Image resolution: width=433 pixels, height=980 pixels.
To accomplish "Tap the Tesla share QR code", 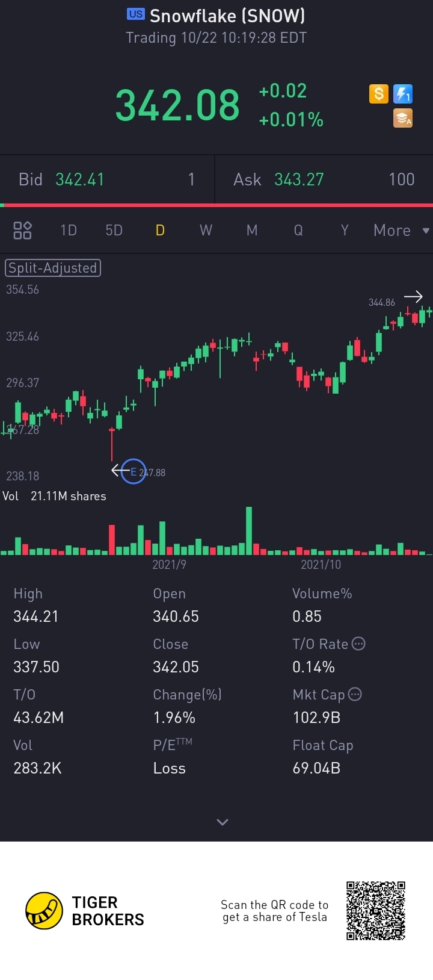I will tap(376, 911).
